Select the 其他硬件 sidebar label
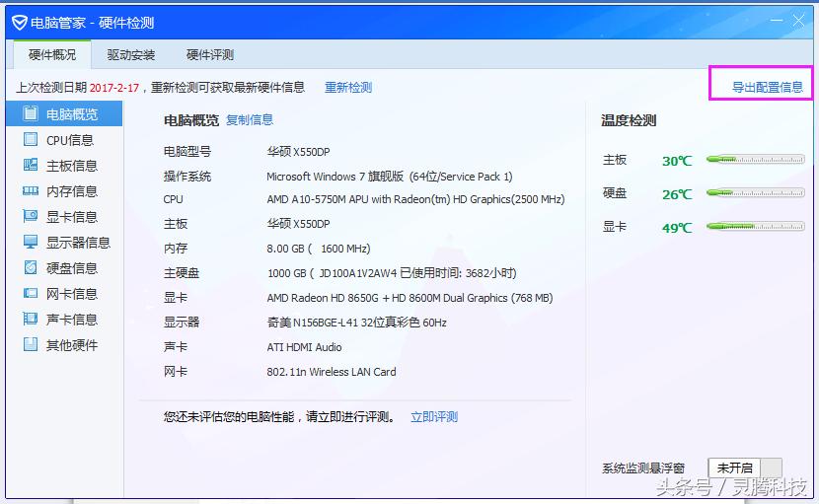 (72, 344)
